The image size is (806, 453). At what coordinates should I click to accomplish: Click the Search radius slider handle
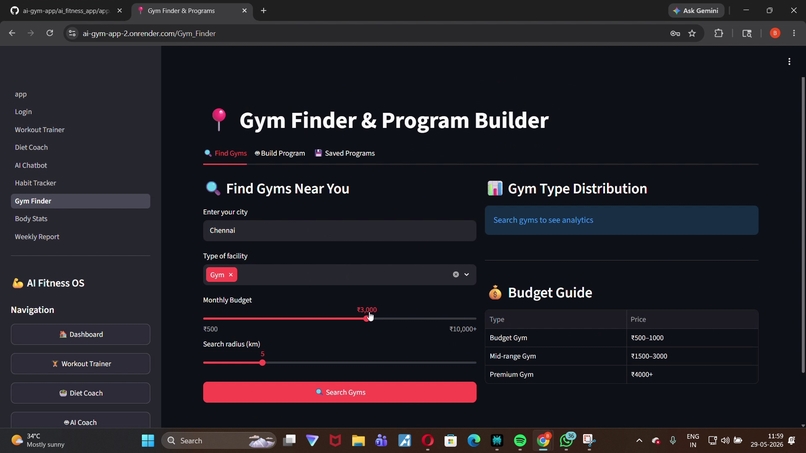click(262, 363)
